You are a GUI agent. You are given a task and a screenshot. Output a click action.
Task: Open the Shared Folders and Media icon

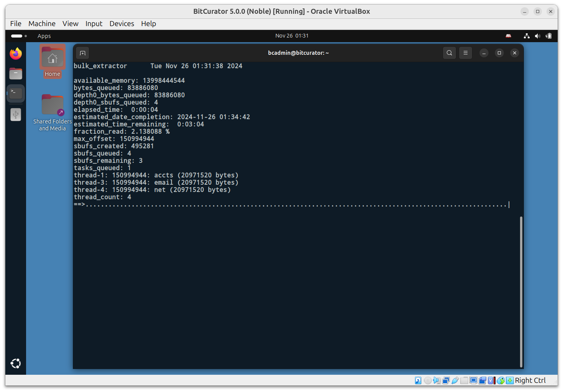pos(53,113)
